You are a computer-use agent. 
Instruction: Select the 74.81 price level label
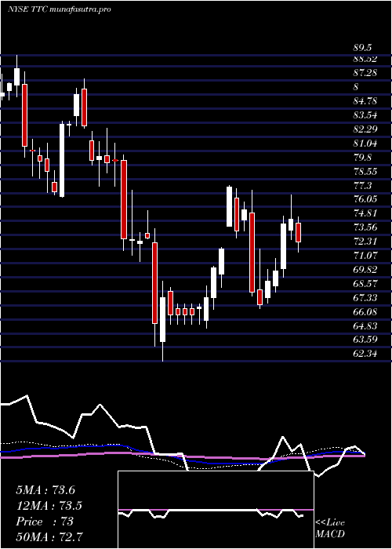[x=365, y=213]
